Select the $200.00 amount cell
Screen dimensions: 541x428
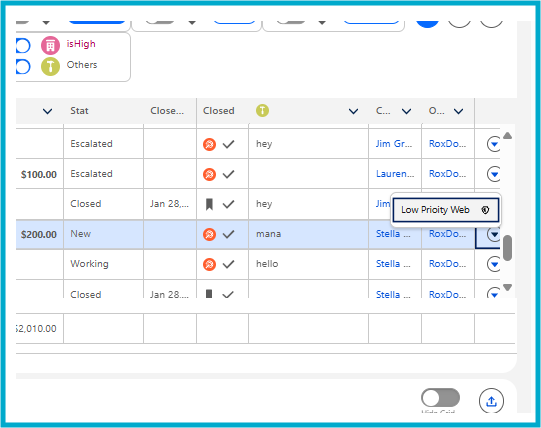pos(39,234)
